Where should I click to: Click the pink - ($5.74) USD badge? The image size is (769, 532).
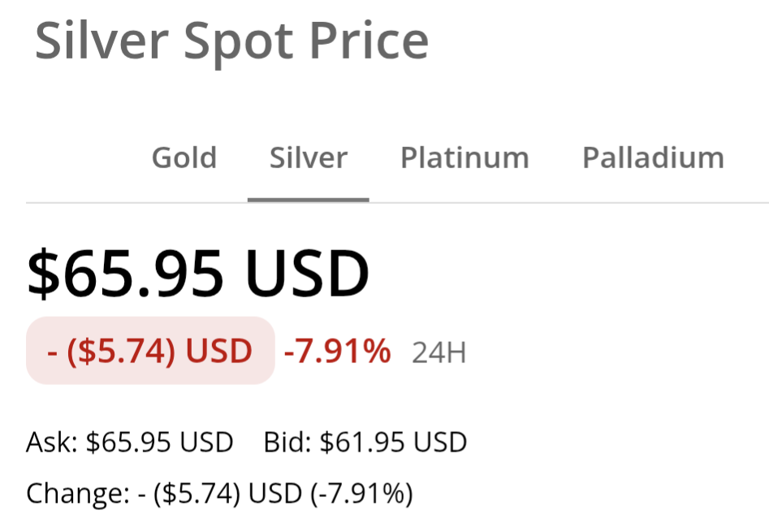click(x=151, y=351)
